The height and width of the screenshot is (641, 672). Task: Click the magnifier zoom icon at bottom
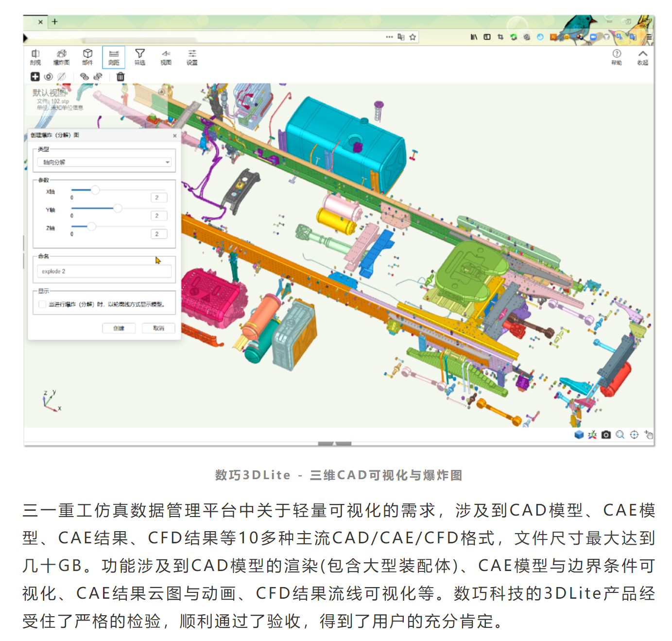620,434
